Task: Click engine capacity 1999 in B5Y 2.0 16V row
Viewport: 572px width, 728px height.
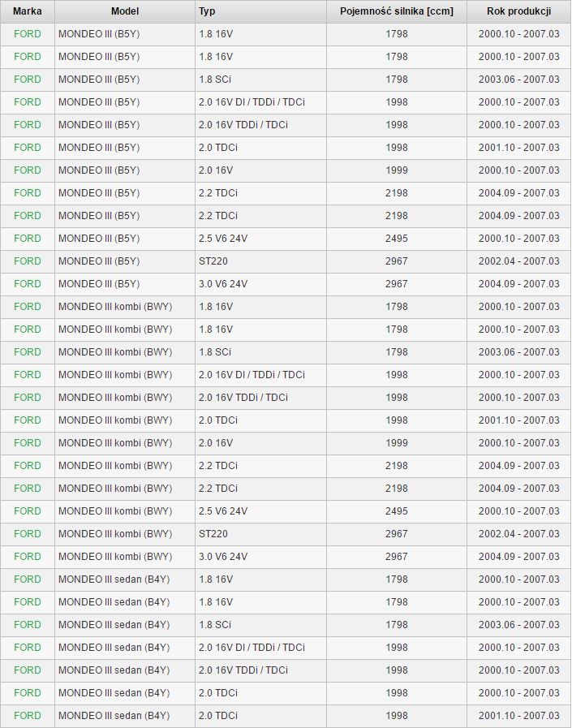Action: tap(397, 170)
